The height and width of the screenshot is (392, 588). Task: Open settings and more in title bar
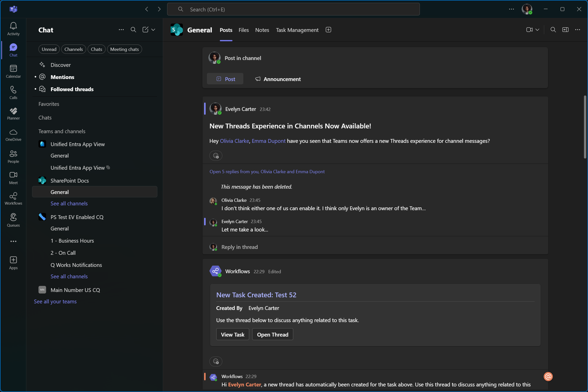click(511, 9)
